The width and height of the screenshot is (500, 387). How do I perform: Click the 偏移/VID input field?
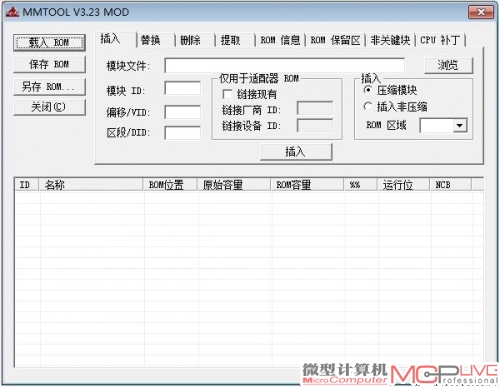click(183, 112)
